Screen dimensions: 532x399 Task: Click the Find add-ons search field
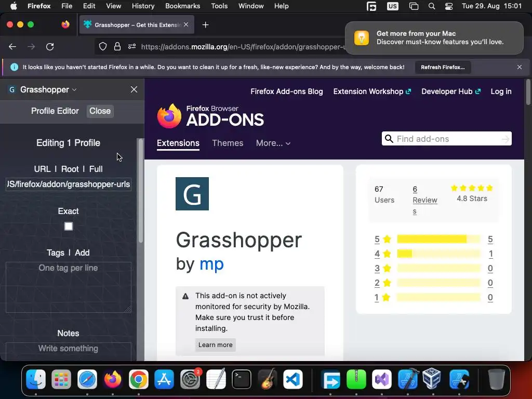pos(446,139)
